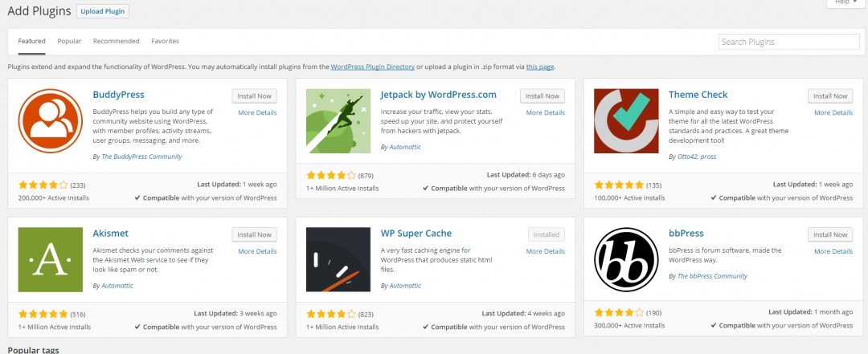The image size is (868, 354).
Task: Open the WP Super Cache title link
Action: pyautogui.click(x=416, y=234)
